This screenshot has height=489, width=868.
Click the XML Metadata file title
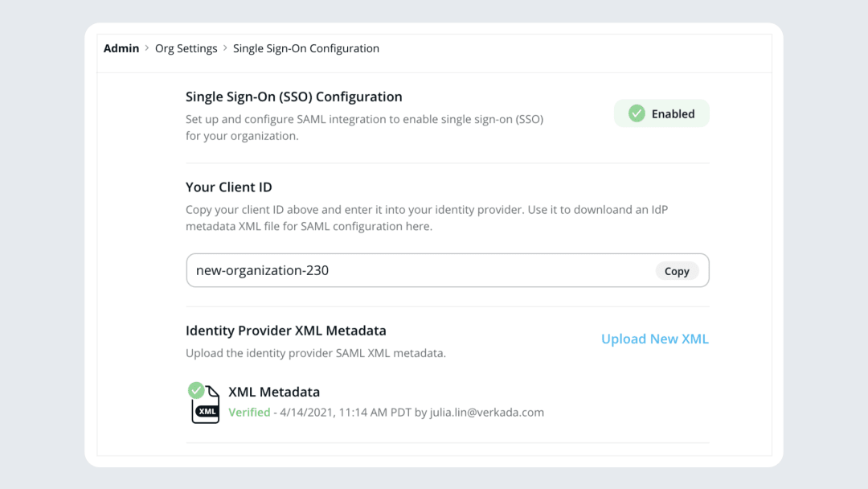point(274,392)
